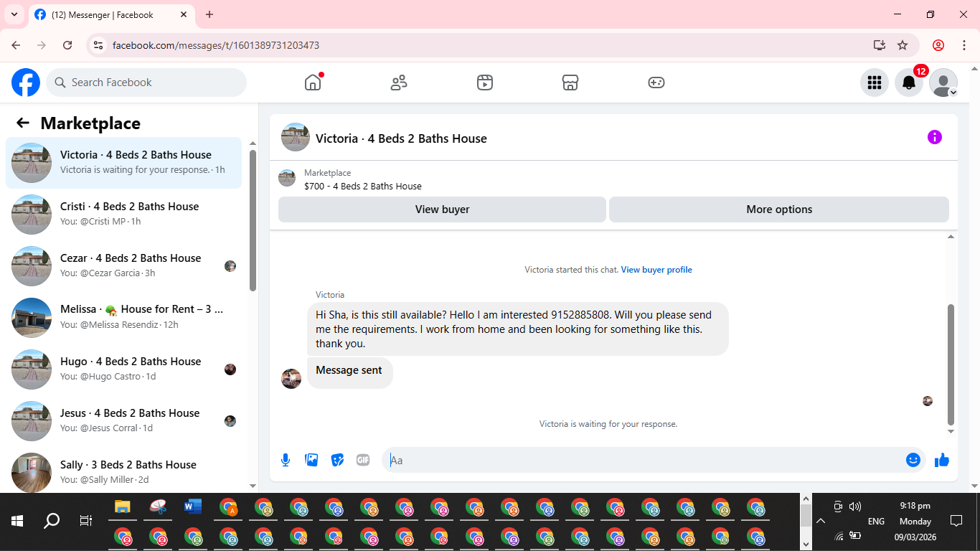Image resolution: width=980 pixels, height=551 pixels.
Task: Record a voice clip with microphone icon
Action: tap(286, 460)
